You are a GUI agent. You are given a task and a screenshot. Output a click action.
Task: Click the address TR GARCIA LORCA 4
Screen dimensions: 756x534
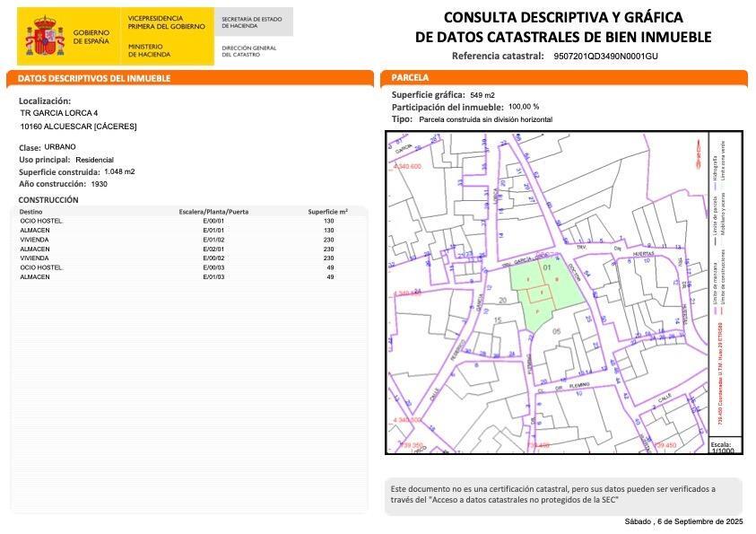coord(59,114)
